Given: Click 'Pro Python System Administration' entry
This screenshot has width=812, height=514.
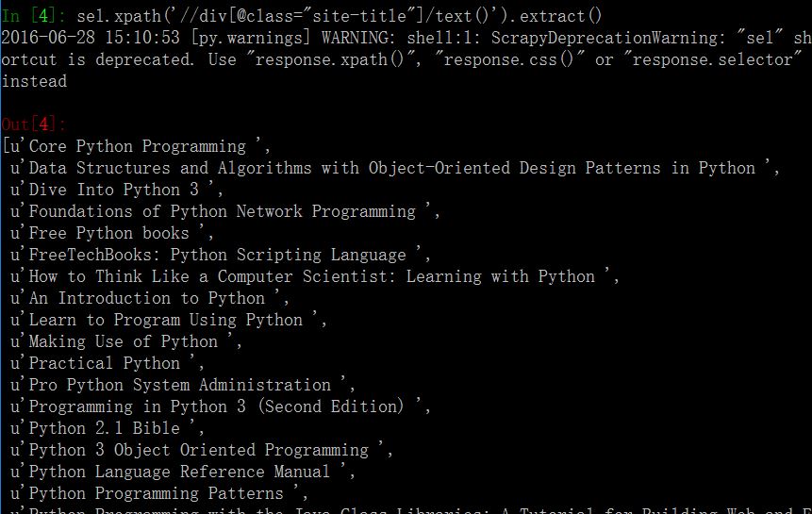Looking at the screenshot, I should point(180,385).
